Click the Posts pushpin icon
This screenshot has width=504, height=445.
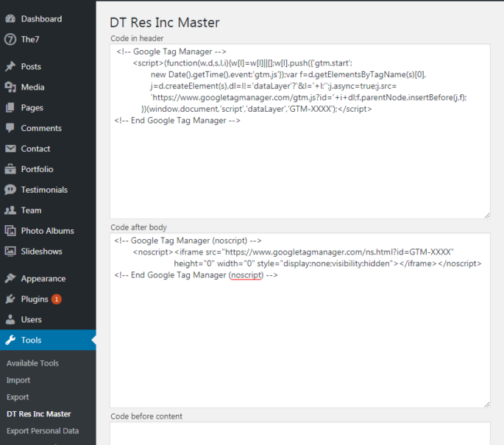[x=10, y=66]
